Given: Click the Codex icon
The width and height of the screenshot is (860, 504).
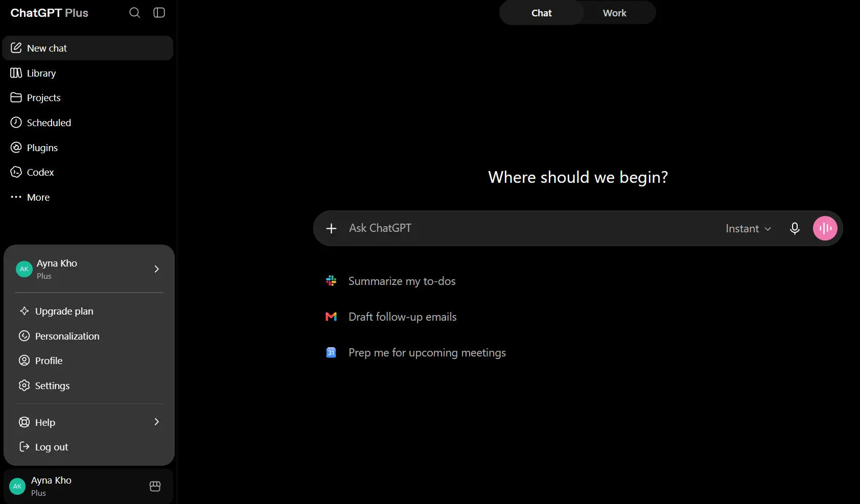Looking at the screenshot, I should coord(16,172).
